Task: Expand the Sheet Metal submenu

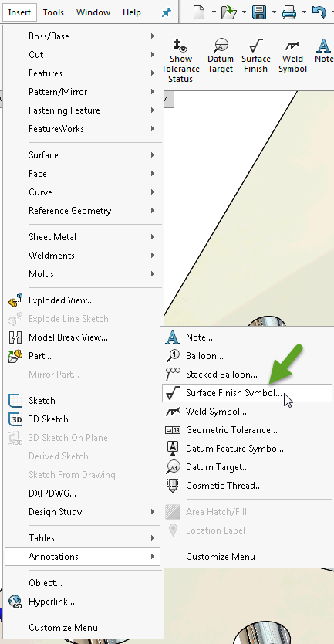Action: click(x=84, y=237)
